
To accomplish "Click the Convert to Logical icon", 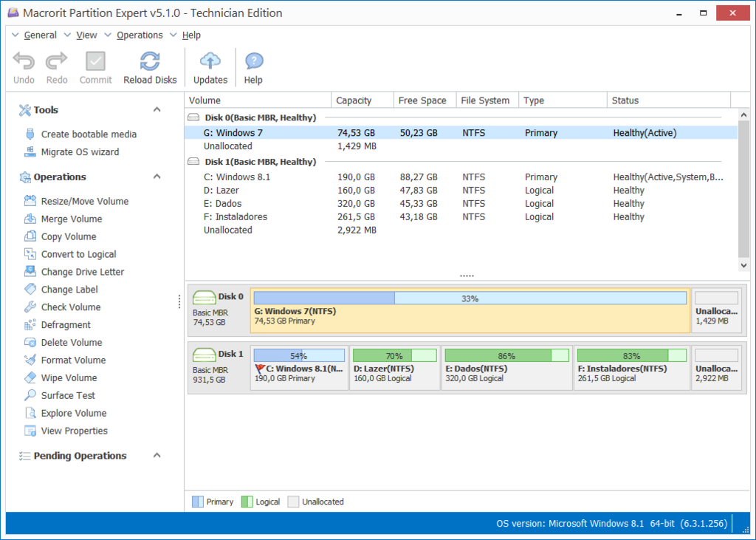I will pos(30,254).
